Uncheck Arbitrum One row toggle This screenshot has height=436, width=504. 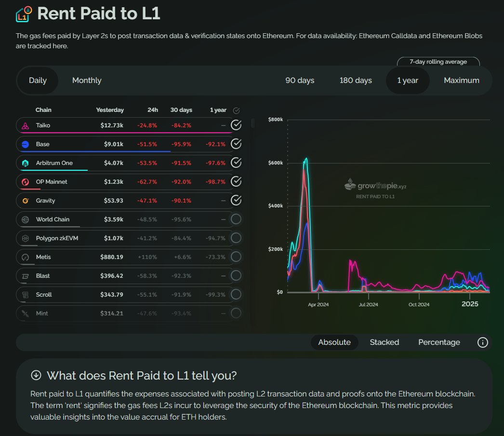236,163
